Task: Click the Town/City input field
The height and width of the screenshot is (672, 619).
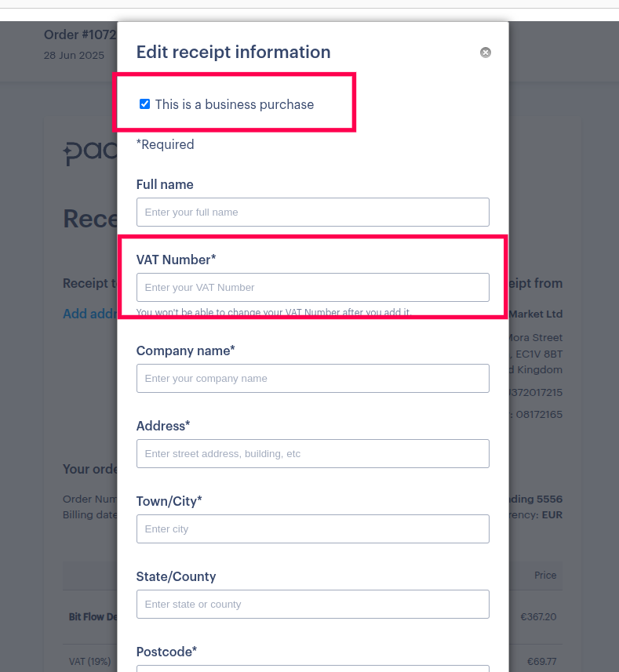Action: click(312, 529)
